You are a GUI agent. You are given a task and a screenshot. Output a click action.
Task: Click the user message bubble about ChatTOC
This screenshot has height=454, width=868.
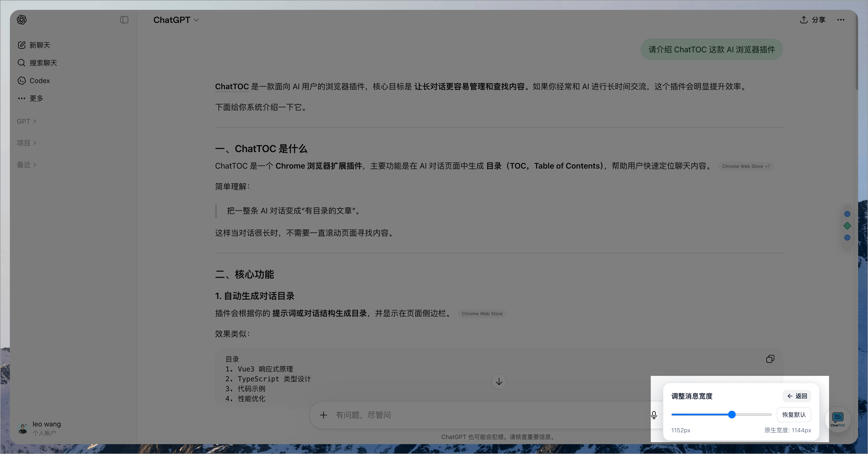(x=712, y=50)
